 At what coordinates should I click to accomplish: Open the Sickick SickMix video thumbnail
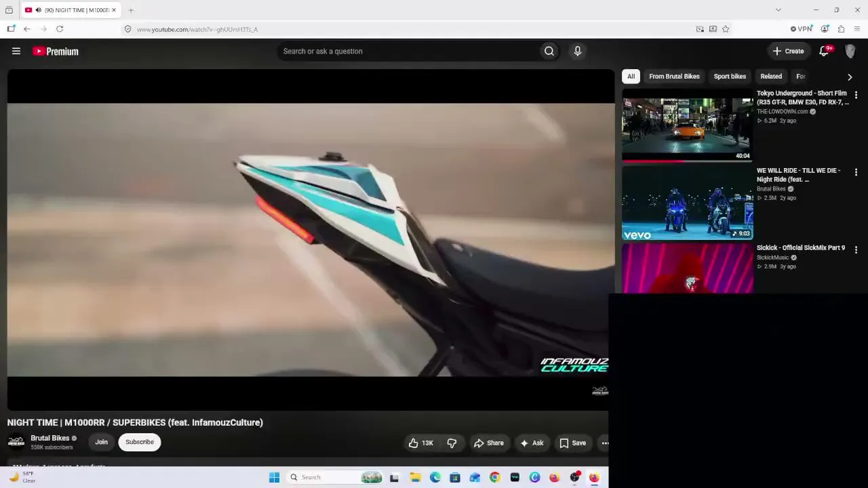(687, 268)
